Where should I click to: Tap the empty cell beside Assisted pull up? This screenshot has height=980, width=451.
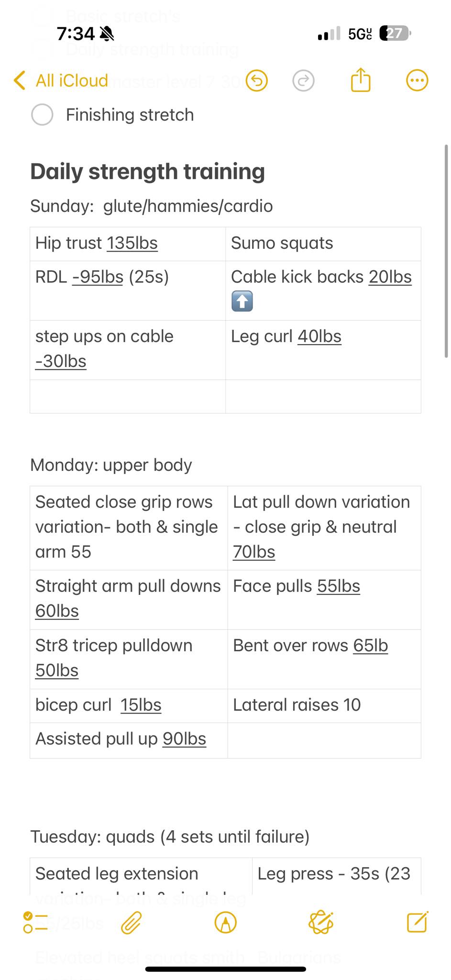pos(324,740)
